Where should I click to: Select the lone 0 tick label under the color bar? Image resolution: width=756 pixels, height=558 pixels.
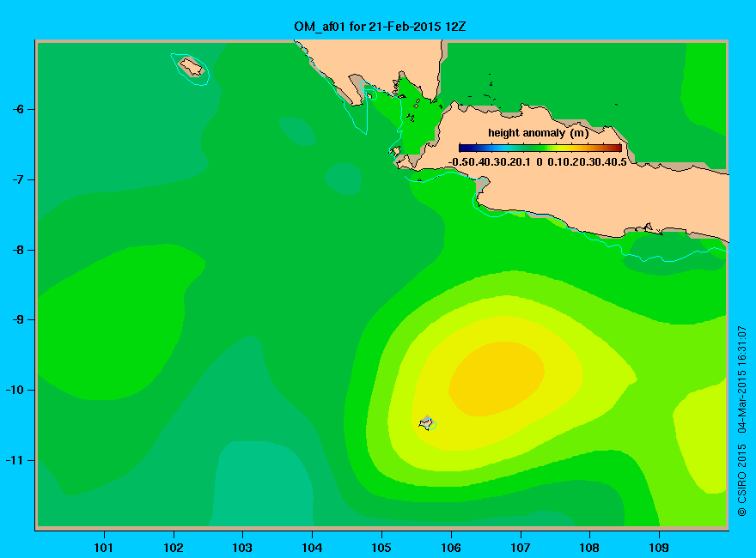(539, 162)
